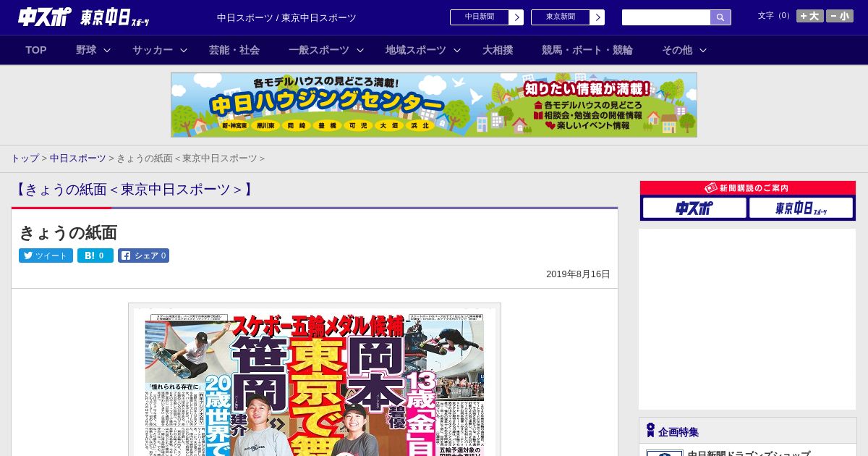Click the 東京中日スポーツ subscription button in sidebar
868x456 pixels.
(801, 208)
